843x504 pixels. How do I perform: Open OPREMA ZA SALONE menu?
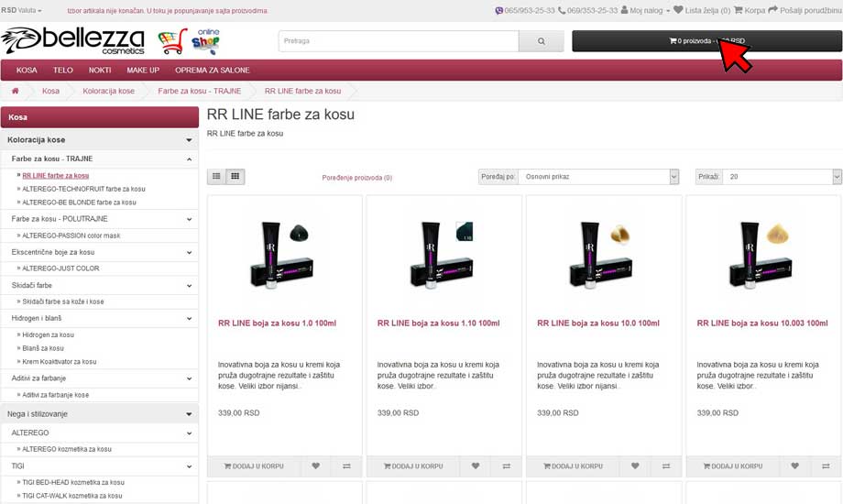coord(213,70)
